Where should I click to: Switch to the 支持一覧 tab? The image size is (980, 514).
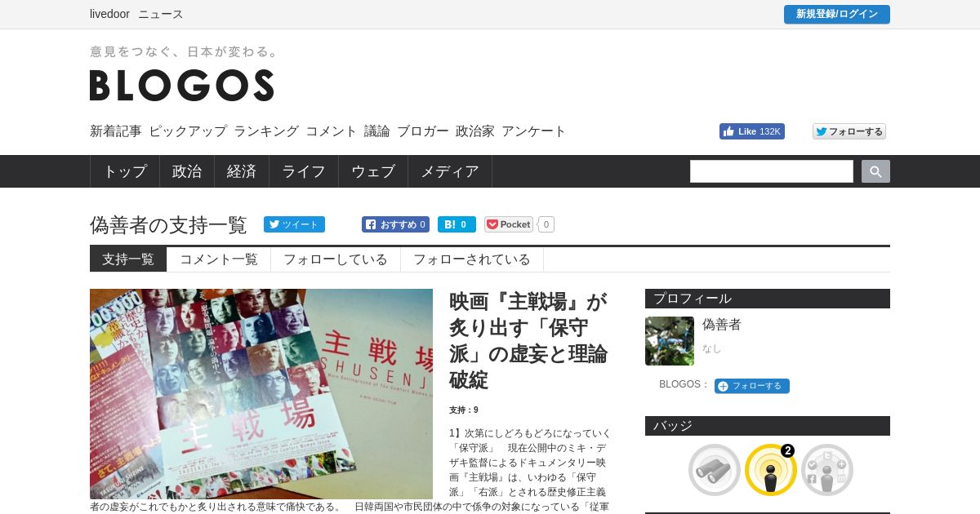coord(128,259)
